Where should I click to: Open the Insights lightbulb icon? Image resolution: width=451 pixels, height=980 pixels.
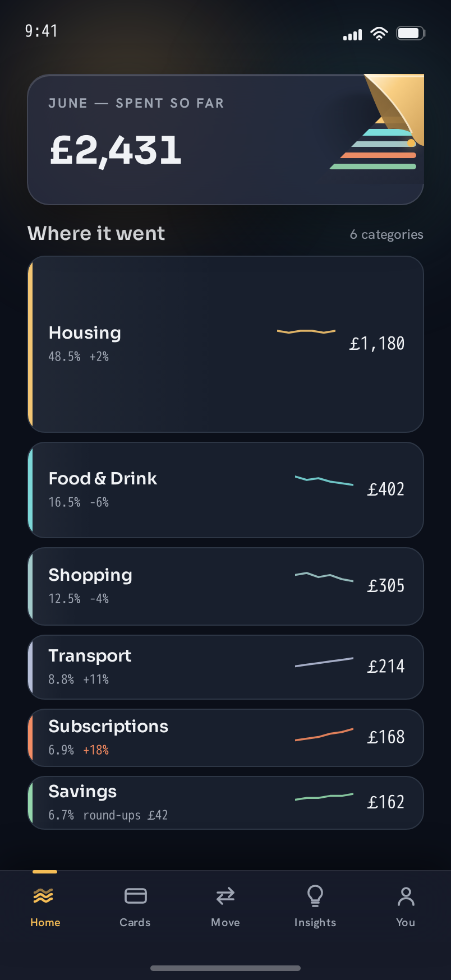[315, 896]
